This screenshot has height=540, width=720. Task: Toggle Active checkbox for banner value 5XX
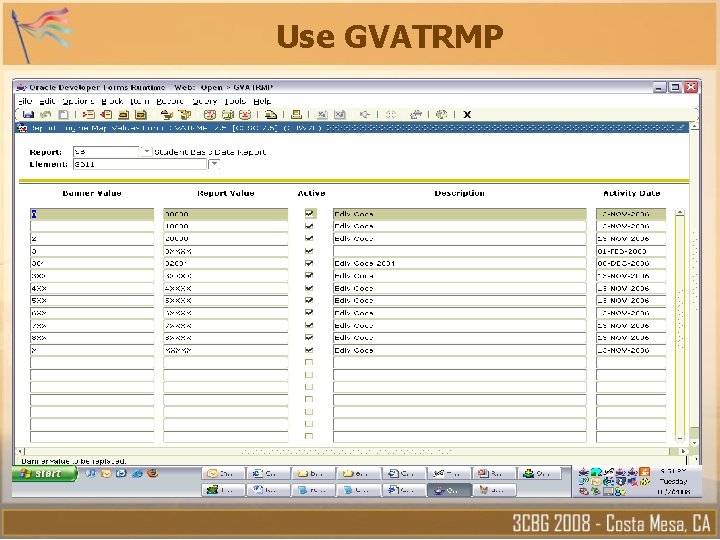coord(309,300)
